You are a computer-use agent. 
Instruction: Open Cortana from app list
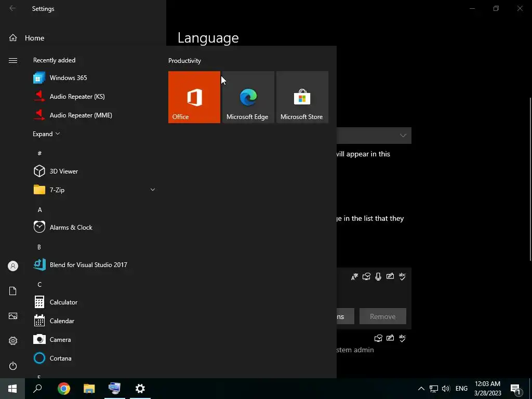click(95, 358)
